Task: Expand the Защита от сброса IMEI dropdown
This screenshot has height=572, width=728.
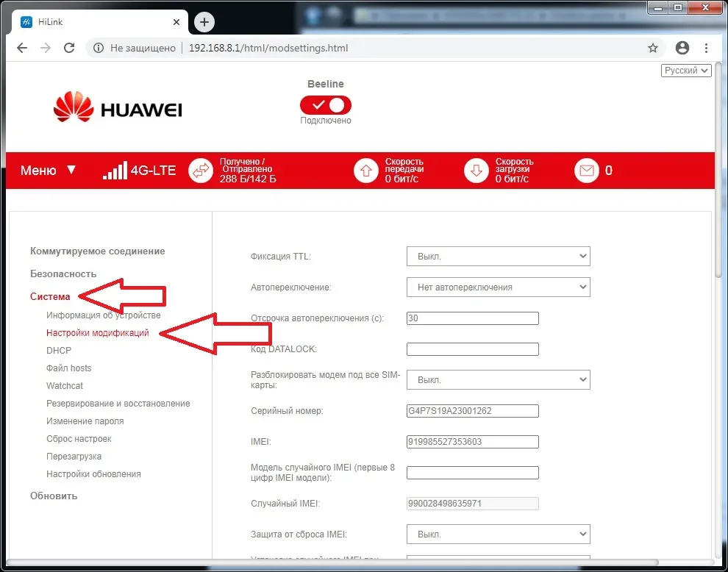Action: point(498,534)
